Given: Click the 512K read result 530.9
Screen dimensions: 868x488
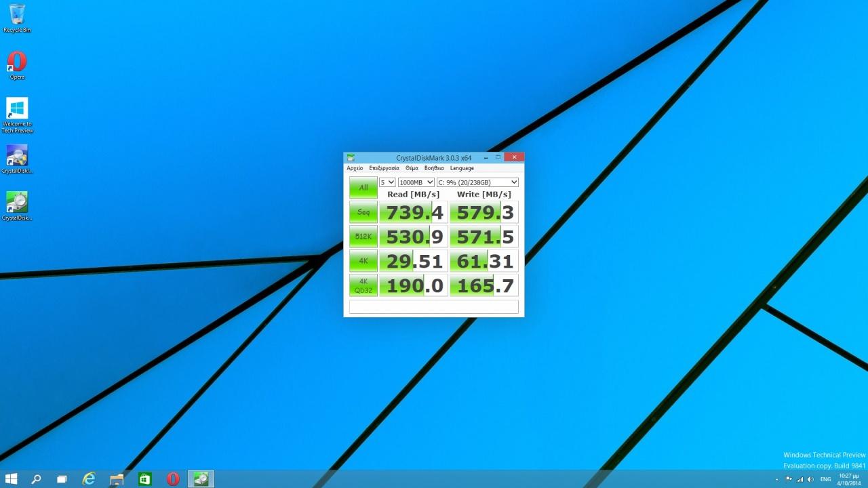Looking at the screenshot, I should [x=414, y=237].
